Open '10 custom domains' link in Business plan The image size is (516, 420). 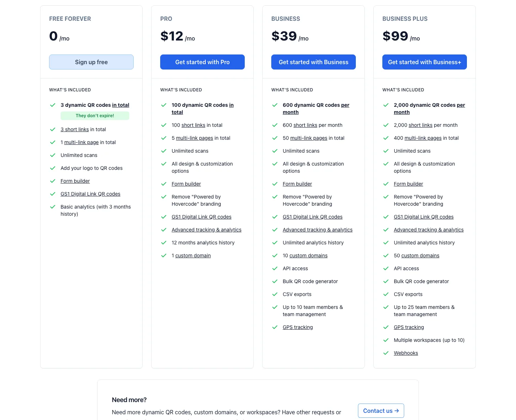pyautogui.click(x=309, y=256)
